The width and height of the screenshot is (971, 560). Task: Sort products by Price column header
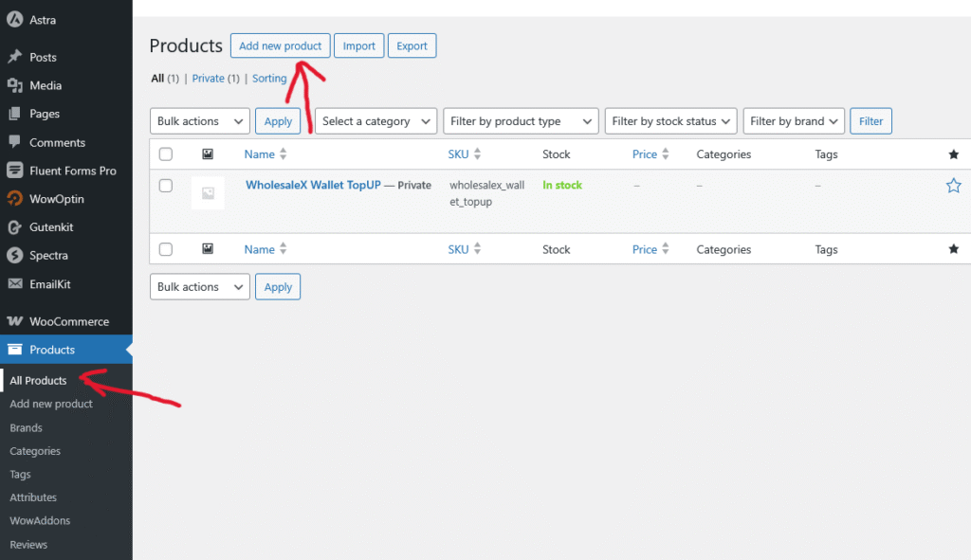point(645,154)
